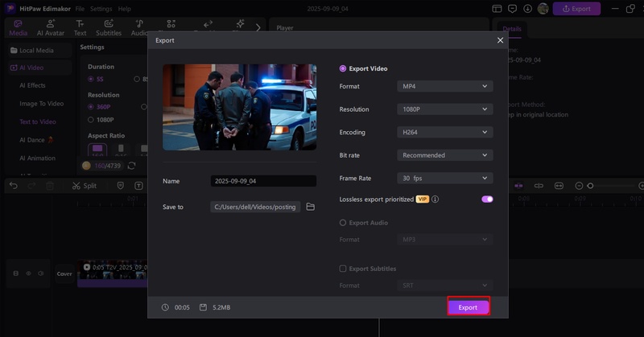Toggle track visibility with the eye icon

point(28,273)
